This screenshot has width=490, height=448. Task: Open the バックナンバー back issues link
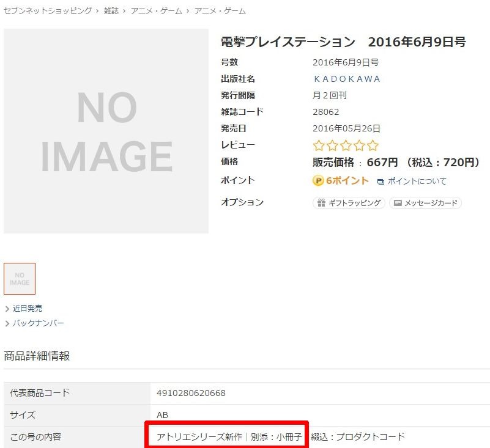point(38,323)
